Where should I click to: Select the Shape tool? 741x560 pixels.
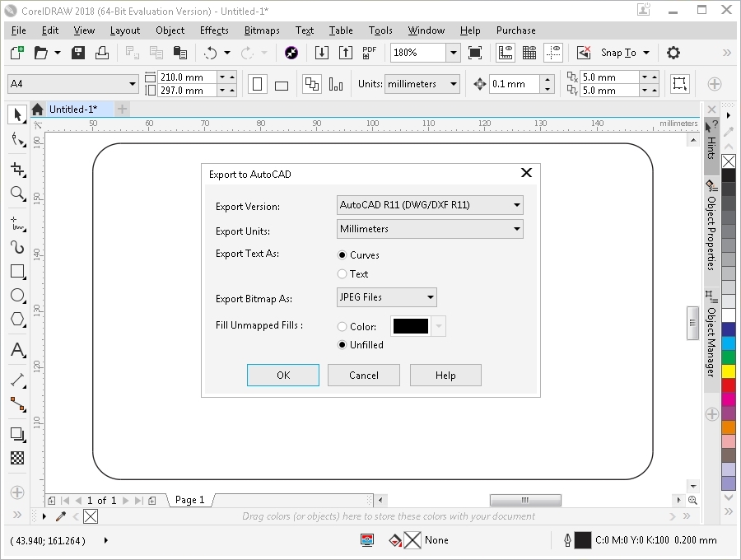pos(17,140)
